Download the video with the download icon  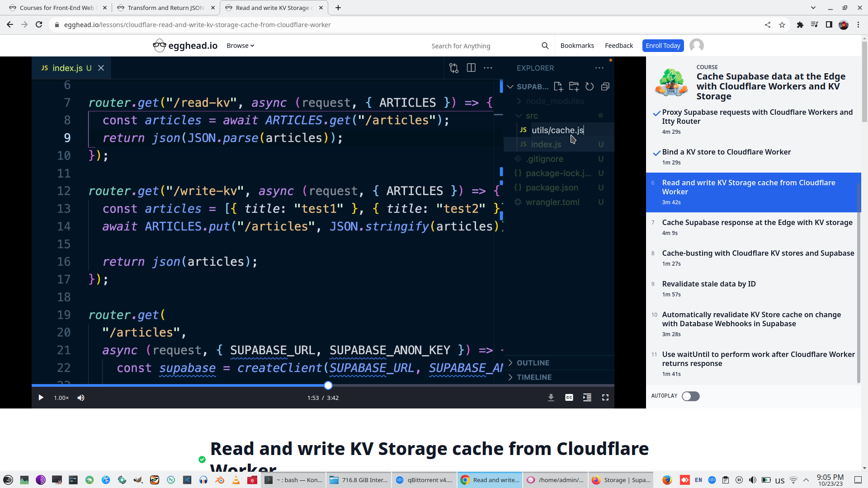coord(551,398)
